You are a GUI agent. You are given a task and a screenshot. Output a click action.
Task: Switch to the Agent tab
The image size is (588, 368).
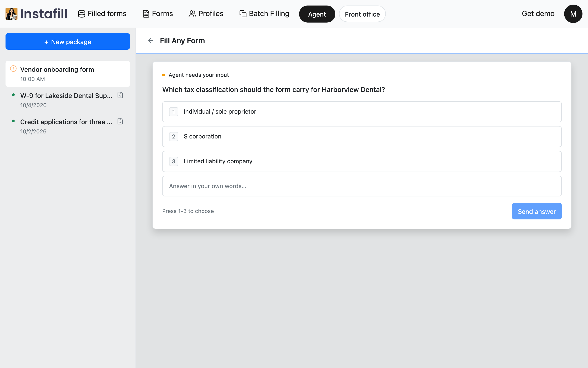pos(317,14)
